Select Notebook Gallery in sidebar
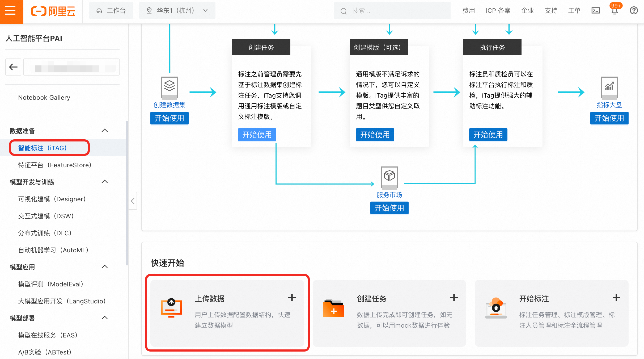Viewport: 644px width, 359px height. pyautogui.click(x=44, y=98)
